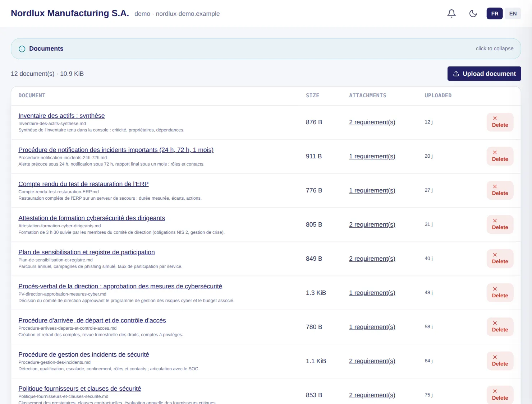The height and width of the screenshot is (404, 532).
Task: View requirement for Procès-verbal de la direction
Action: [372, 293]
